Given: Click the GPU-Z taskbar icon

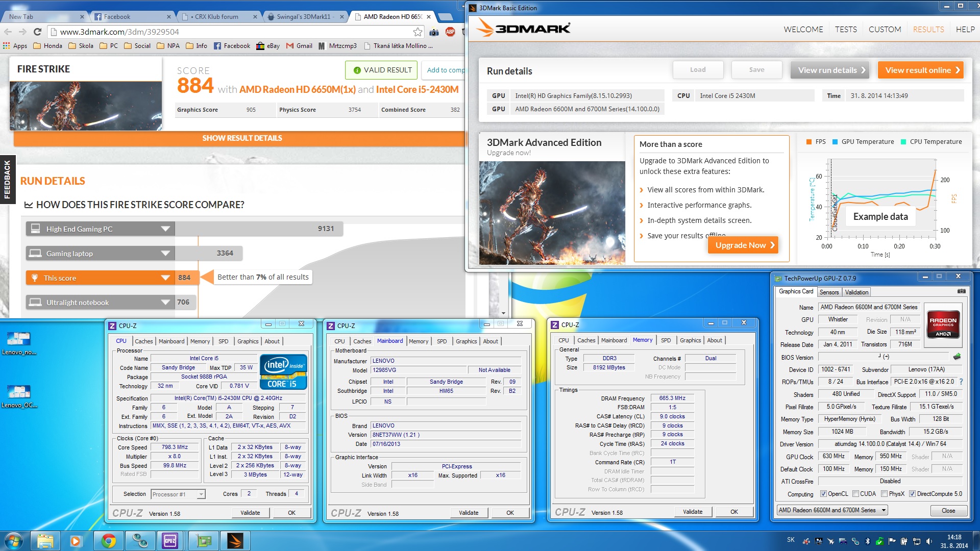Looking at the screenshot, I should click(204, 541).
